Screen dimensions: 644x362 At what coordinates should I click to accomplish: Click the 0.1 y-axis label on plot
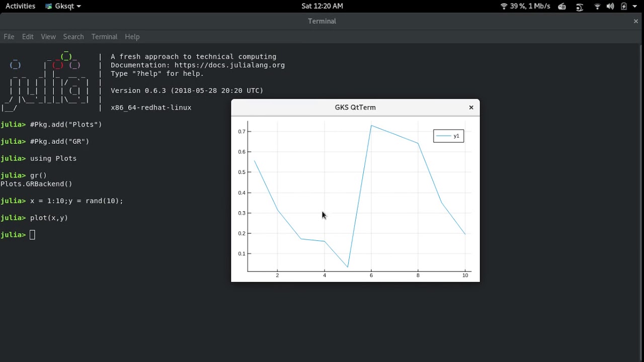(242, 253)
